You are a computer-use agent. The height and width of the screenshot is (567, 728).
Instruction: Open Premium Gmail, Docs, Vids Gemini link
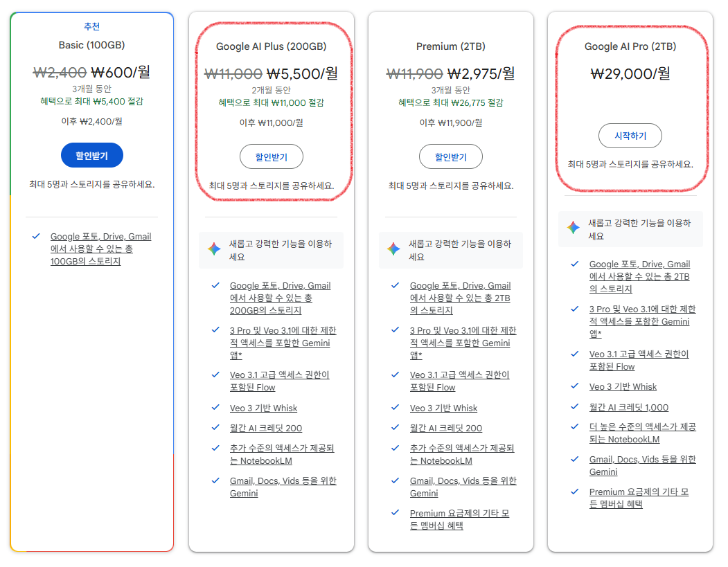coord(463,487)
